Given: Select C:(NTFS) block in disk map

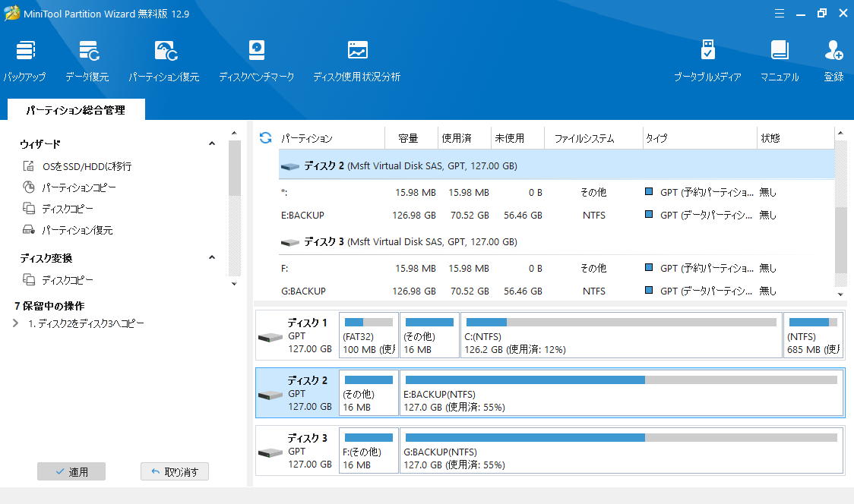Looking at the screenshot, I should pyautogui.click(x=621, y=335).
